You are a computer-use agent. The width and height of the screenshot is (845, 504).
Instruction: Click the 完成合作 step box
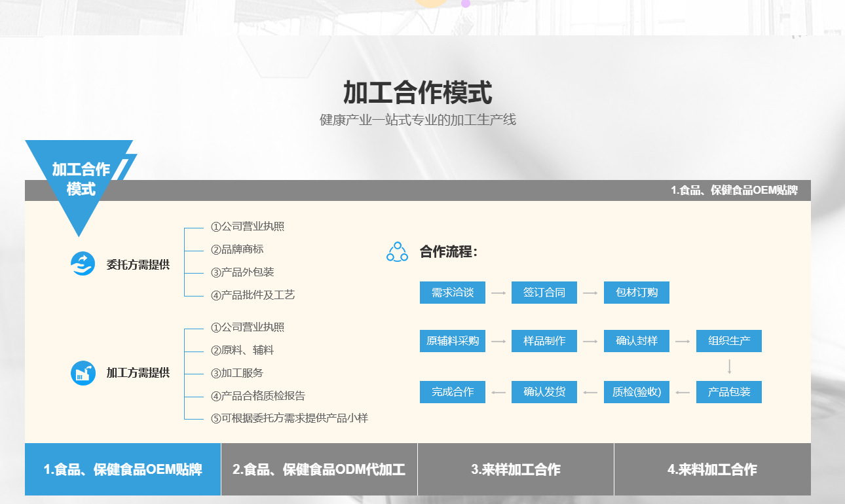[x=452, y=392]
